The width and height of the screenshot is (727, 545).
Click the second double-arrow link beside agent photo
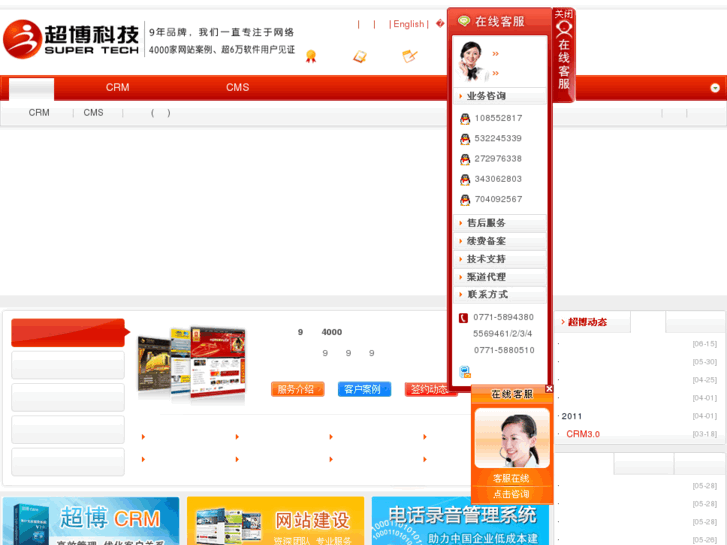[x=495, y=73]
